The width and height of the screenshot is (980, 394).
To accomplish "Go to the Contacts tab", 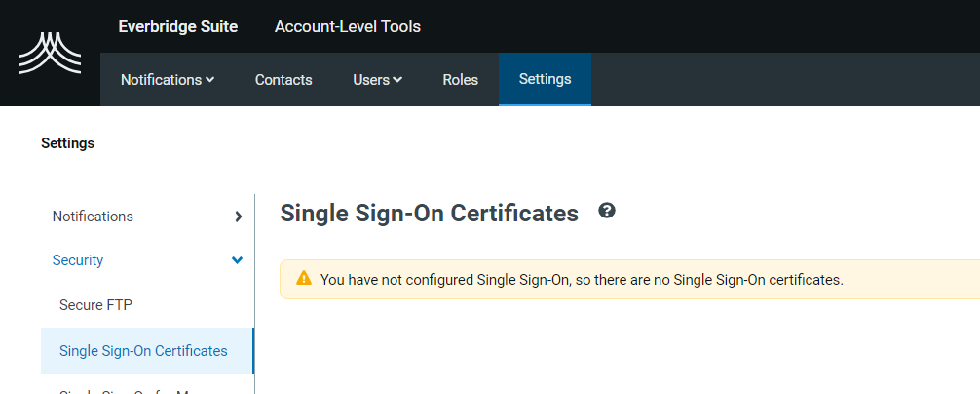I will [283, 80].
